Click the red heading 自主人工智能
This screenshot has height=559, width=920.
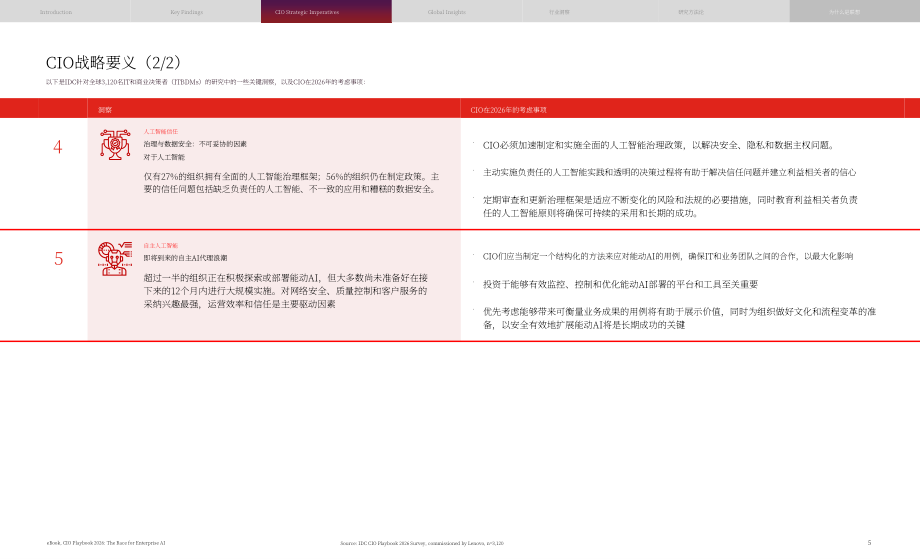point(161,245)
